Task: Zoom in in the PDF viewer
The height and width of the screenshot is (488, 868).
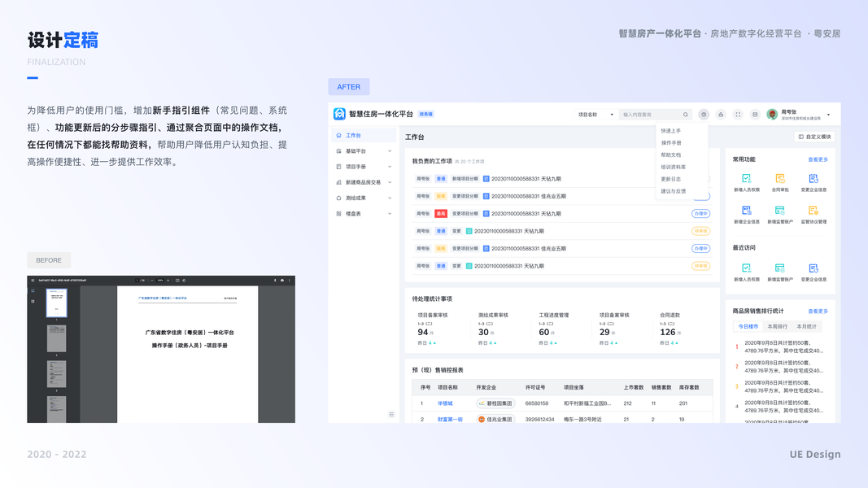Action: pos(168,281)
